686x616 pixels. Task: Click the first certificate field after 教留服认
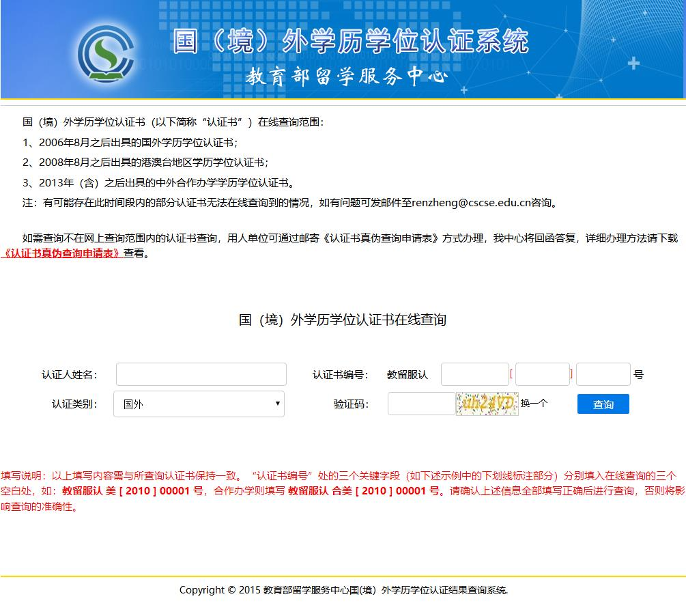click(474, 374)
